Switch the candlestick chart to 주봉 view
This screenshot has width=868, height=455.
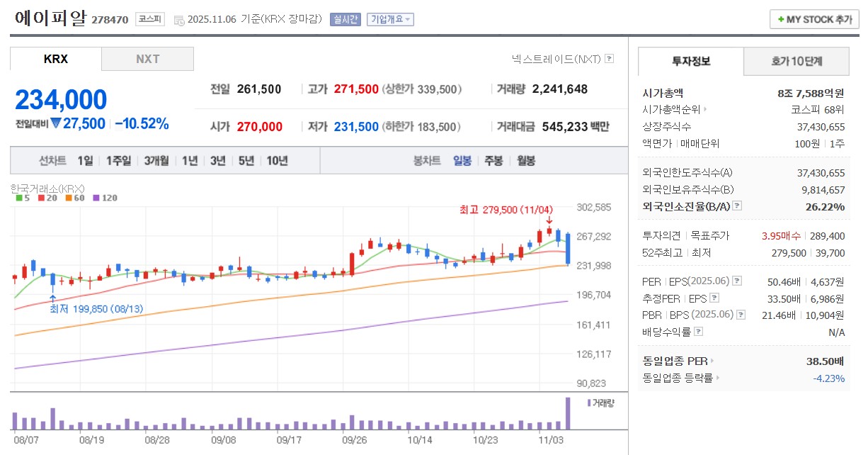(493, 161)
